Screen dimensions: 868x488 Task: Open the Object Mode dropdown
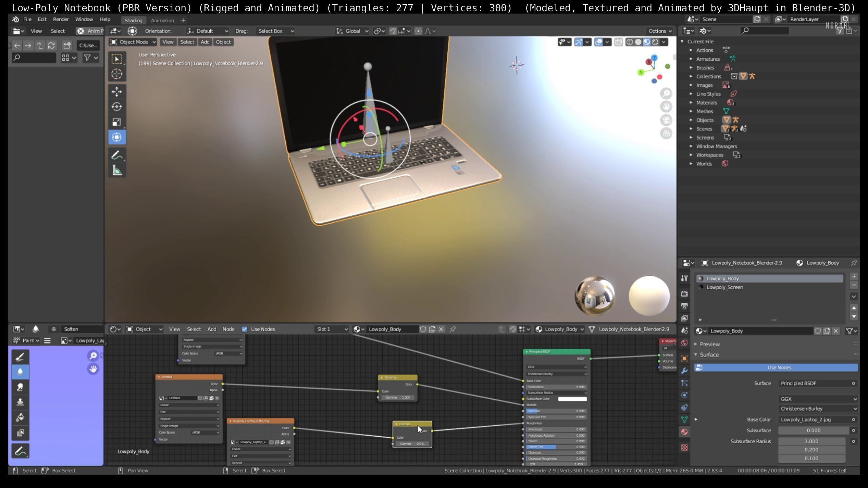pos(133,42)
